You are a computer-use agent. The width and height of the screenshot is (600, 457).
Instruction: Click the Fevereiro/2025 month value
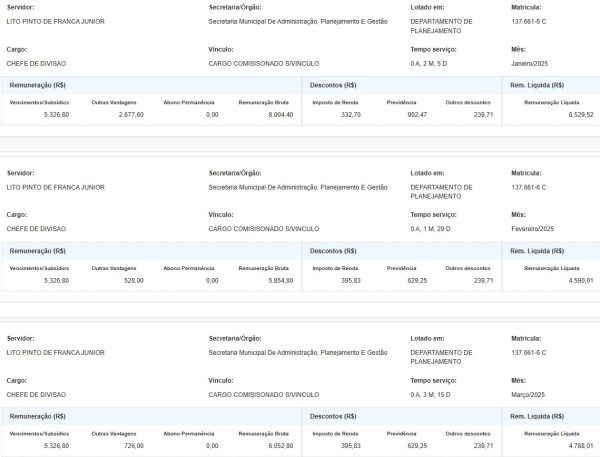pyautogui.click(x=533, y=227)
